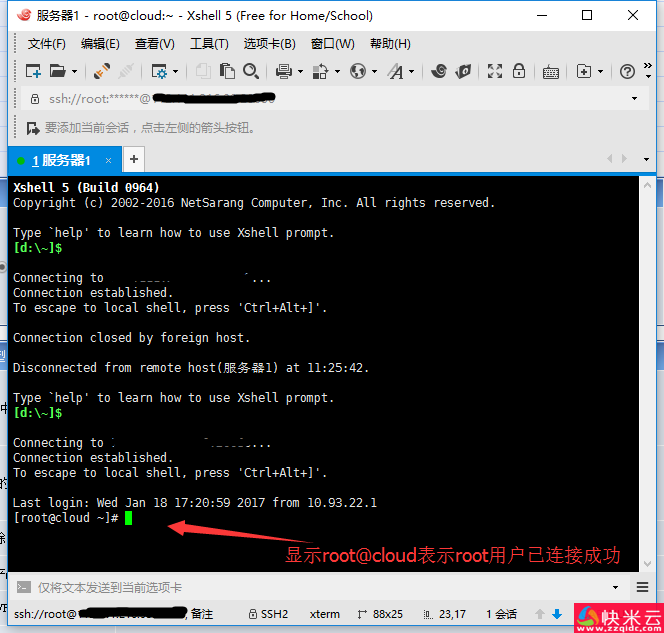Expand the properties gear dropdown arrow
The height and width of the screenshot is (633, 664).
coord(175,72)
